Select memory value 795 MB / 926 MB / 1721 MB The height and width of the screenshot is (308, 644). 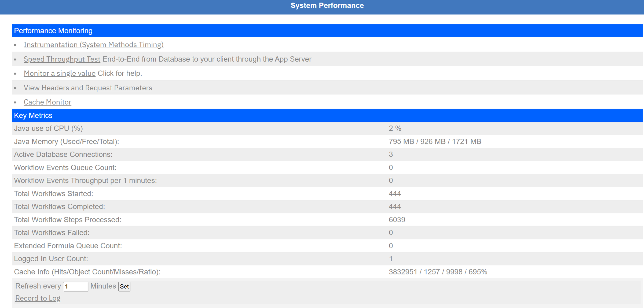pos(435,142)
